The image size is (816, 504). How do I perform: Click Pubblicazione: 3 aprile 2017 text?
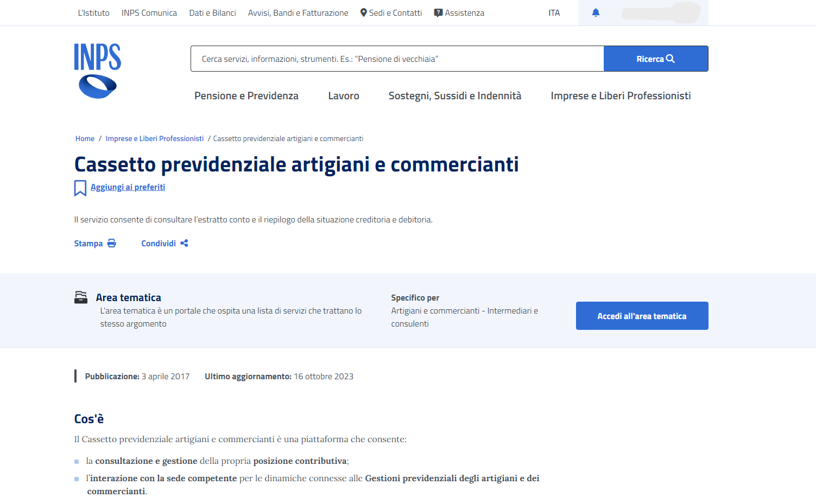coord(137,376)
